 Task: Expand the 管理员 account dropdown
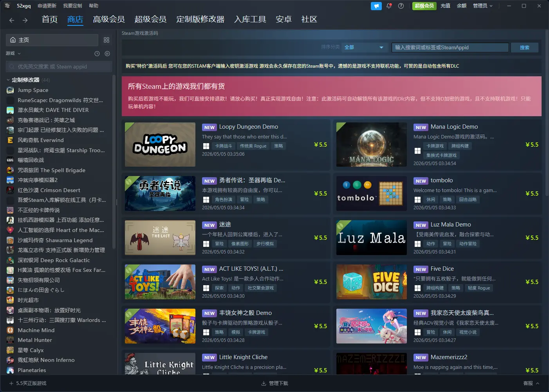coord(482,6)
